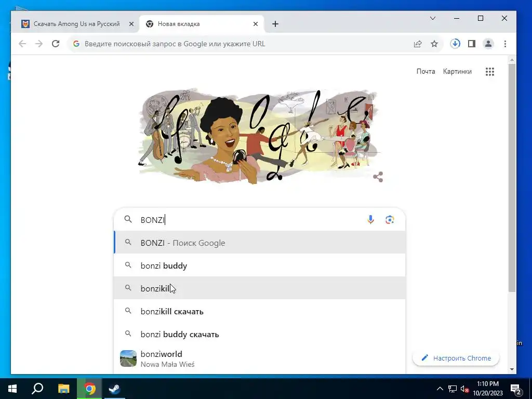Show hidden tray icons chevron
Image resolution: width=532 pixels, height=399 pixels.
tap(440, 389)
